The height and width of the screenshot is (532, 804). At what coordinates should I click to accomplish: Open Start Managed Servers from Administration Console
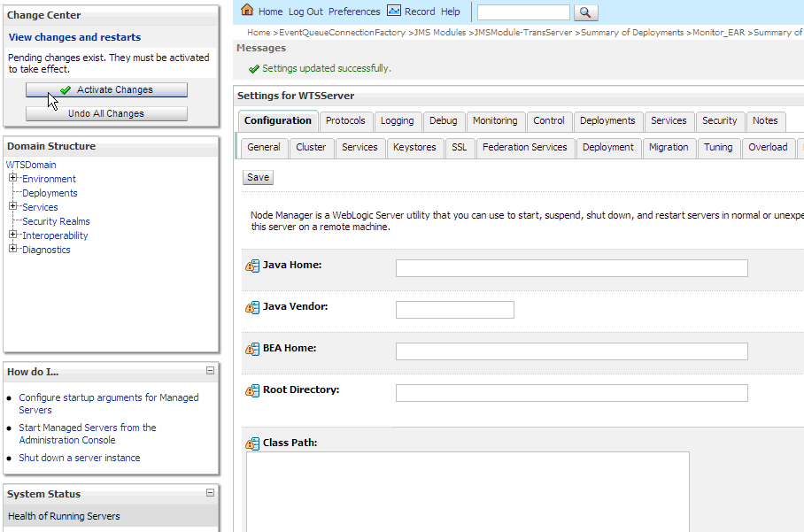click(x=88, y=434)
